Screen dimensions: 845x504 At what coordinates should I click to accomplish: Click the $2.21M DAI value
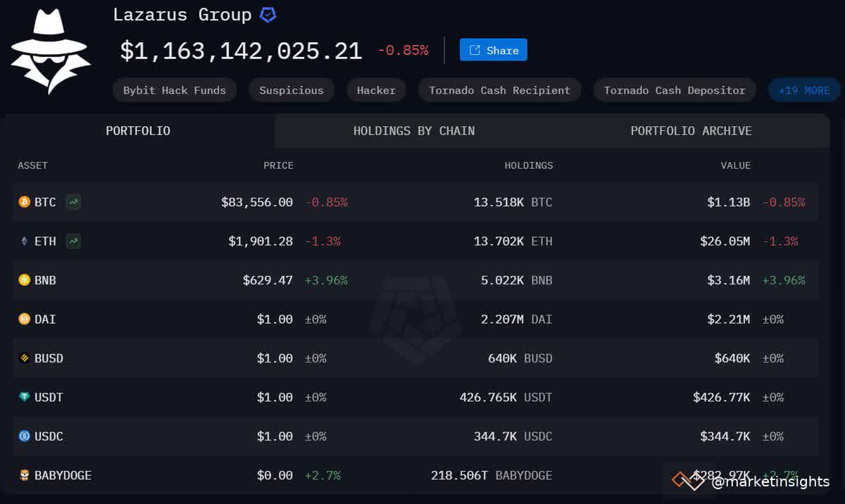[x=729, y=320]
